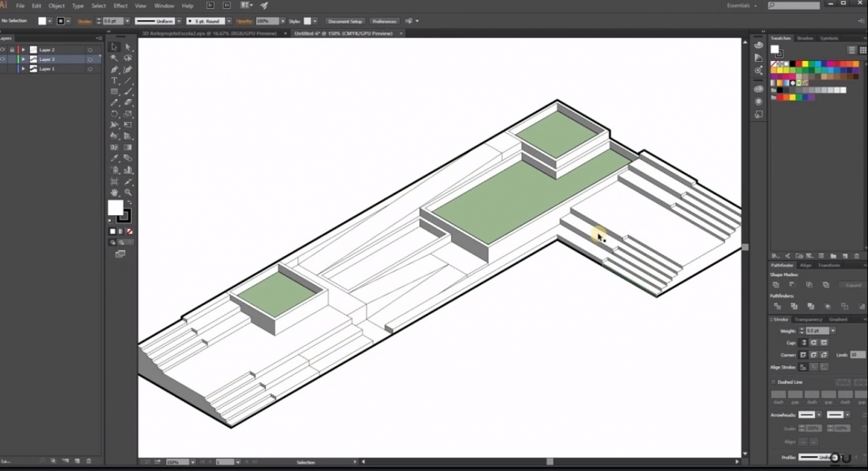Switch to the Transparency tab
Screen dimensions: 868x471
point(809,318)
